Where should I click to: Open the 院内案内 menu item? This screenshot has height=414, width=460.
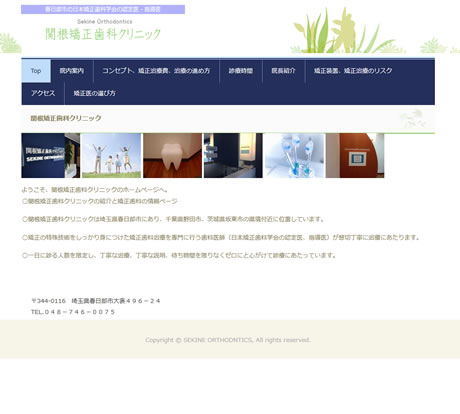click(x=72, y=71)
